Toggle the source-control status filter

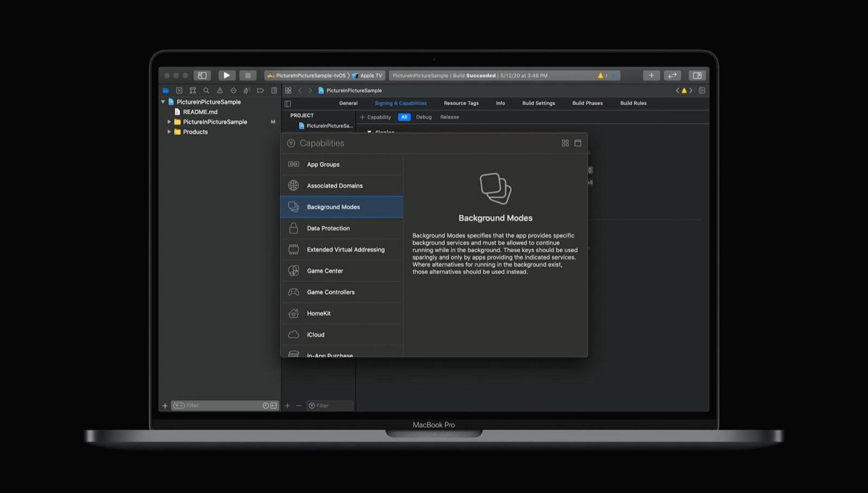coord(273,406)
